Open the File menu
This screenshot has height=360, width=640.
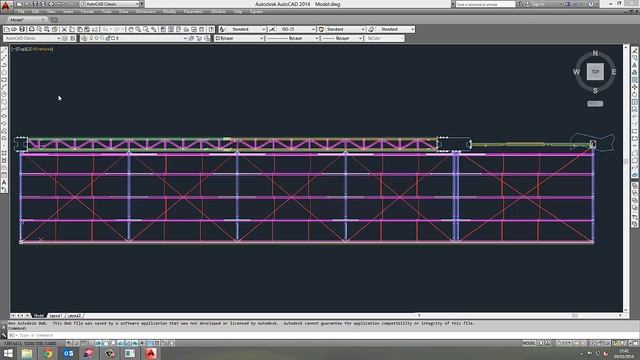[x=21, y=12]
